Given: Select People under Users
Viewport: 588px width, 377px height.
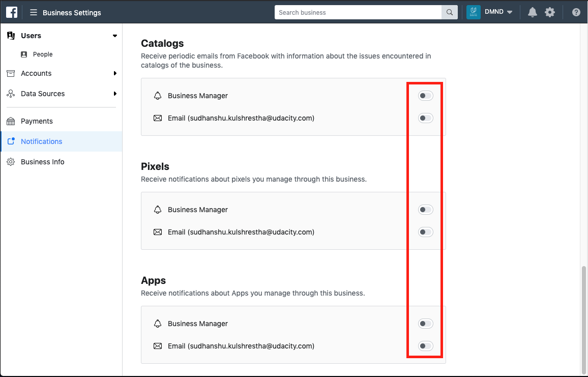Looking at the screenshot, I should (x=42, y=54).
